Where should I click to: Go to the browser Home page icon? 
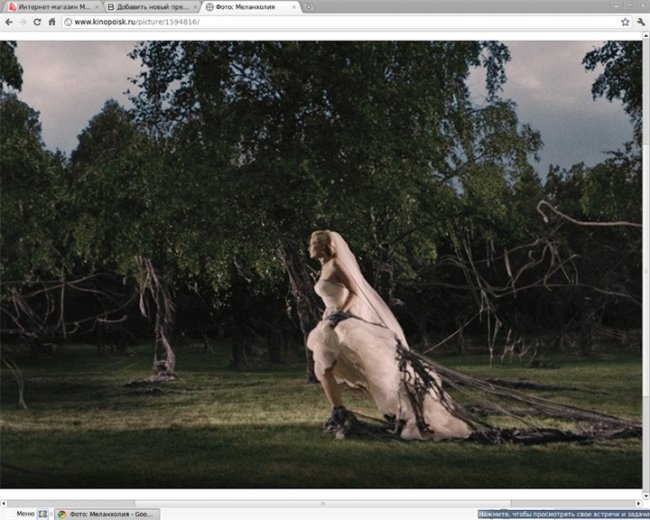pyautogui.click(x=52, y=21)
